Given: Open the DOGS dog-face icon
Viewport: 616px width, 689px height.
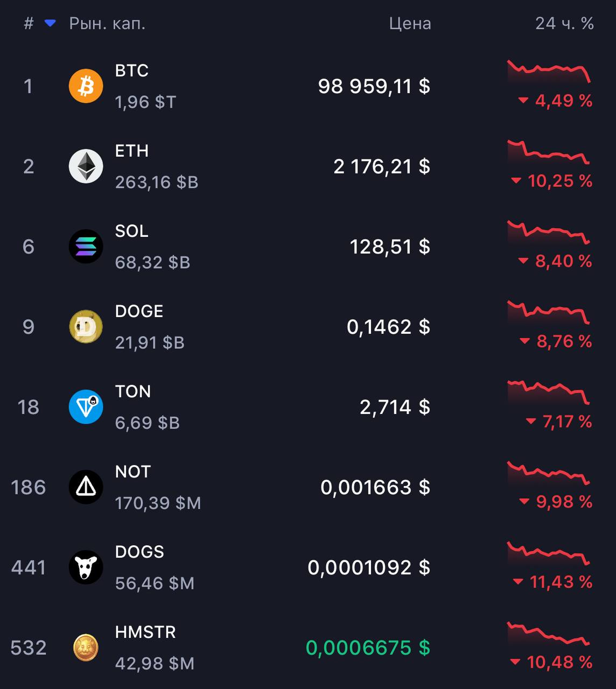Looking at the screenshot, I should click(x=86, y=567).
